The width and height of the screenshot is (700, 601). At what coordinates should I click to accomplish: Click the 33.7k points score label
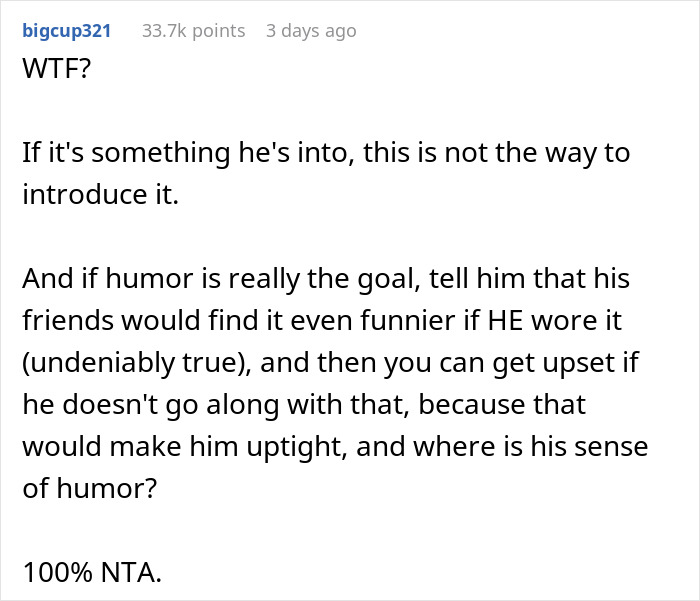(193, 31)
